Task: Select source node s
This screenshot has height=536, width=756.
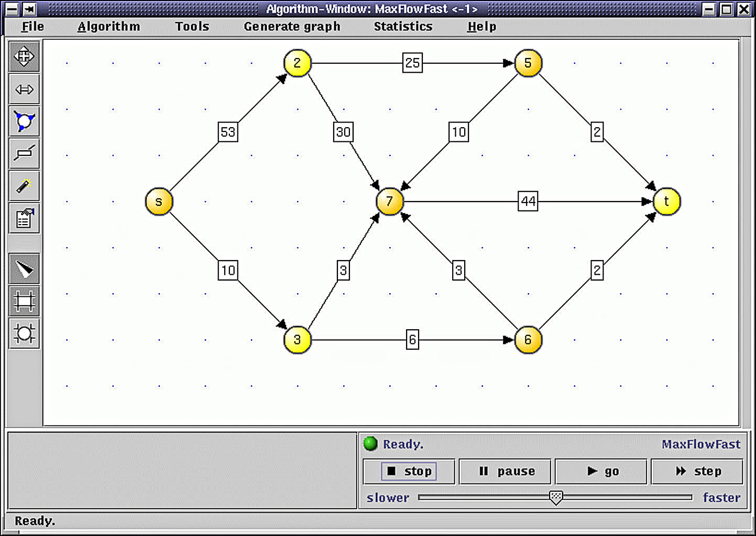Action: [x=159, y=202]
